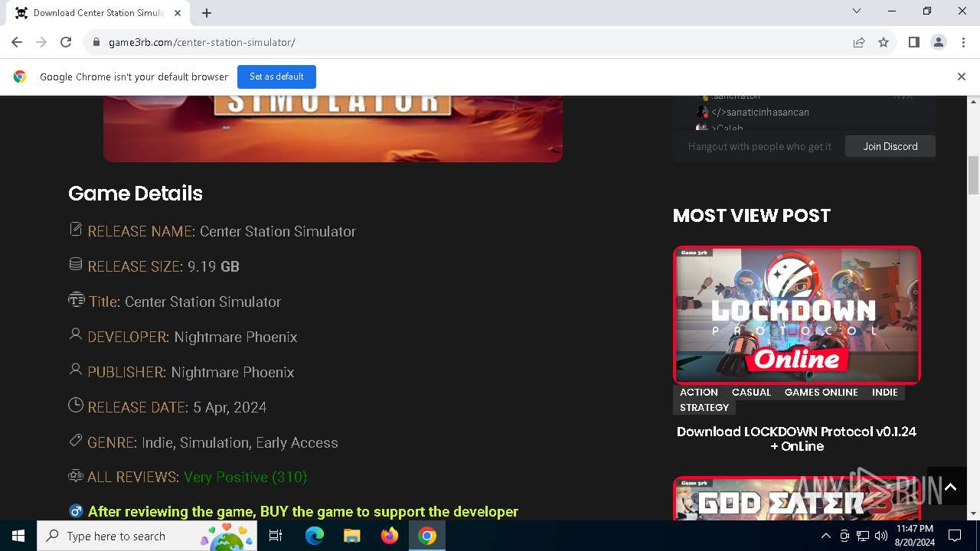Open the Windows Start menu
Viewport: 980px width, 551px height.
(x=18, y=536)
